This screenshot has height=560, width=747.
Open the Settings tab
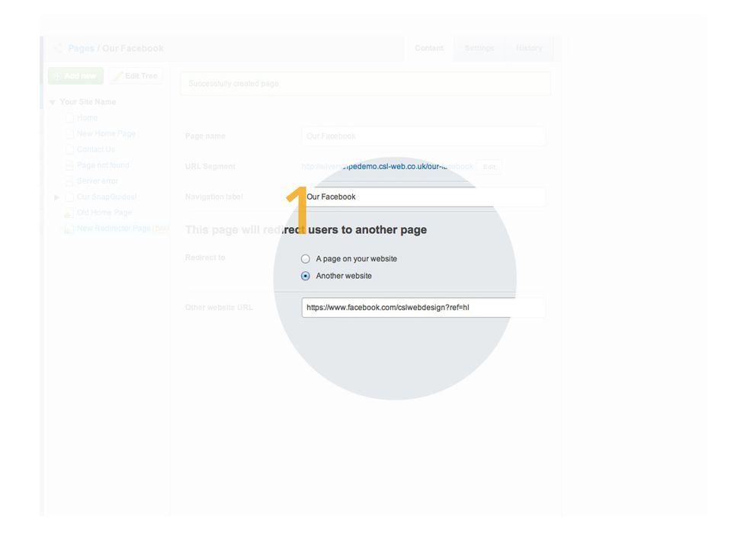coord(479,48)
